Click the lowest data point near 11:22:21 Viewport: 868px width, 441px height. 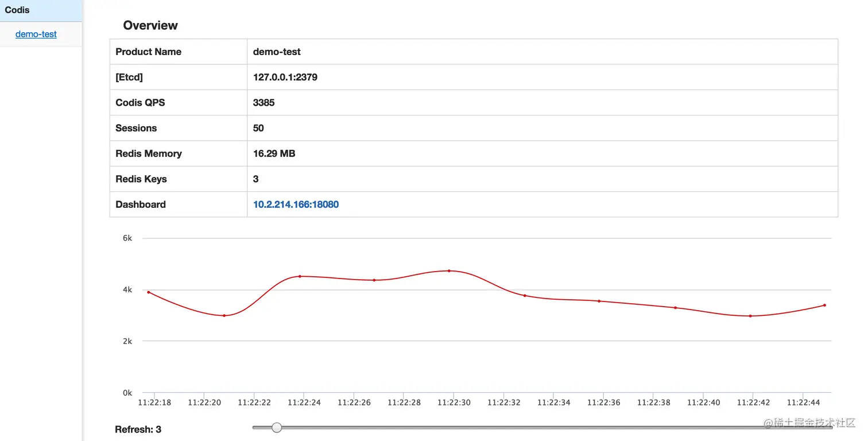(224, 315)
